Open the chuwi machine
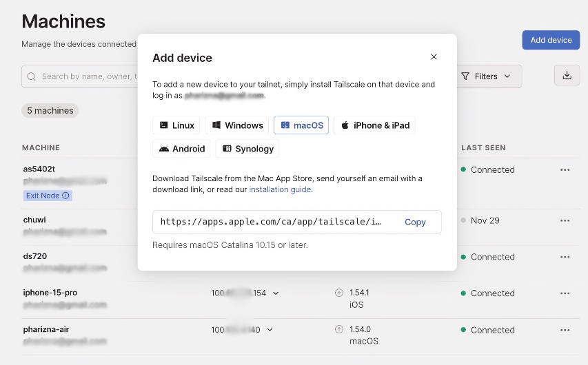 coord(34,220)
